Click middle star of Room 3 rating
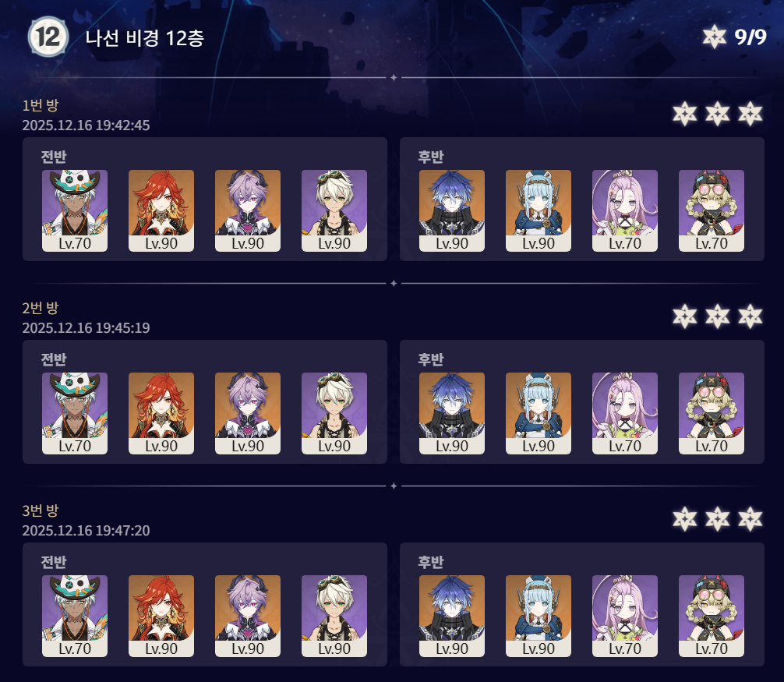Screen dimensions: 784x682 (x=718, y=518)
